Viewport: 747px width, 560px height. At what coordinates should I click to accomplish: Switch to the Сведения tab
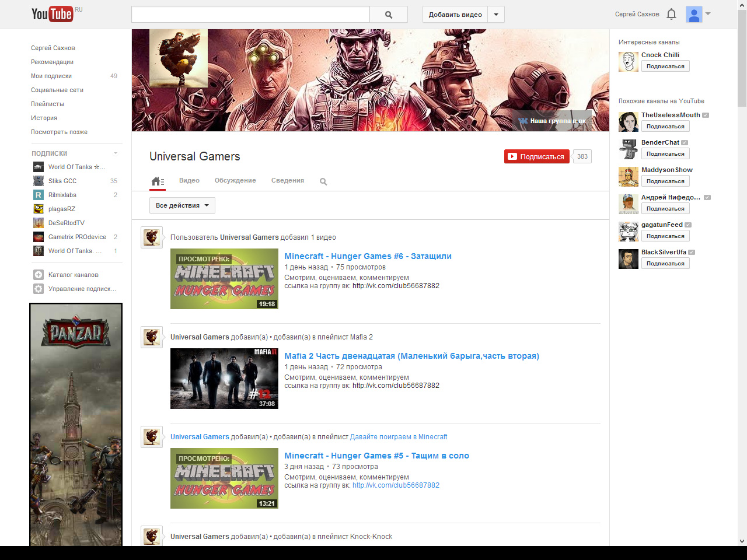[288, 181]
